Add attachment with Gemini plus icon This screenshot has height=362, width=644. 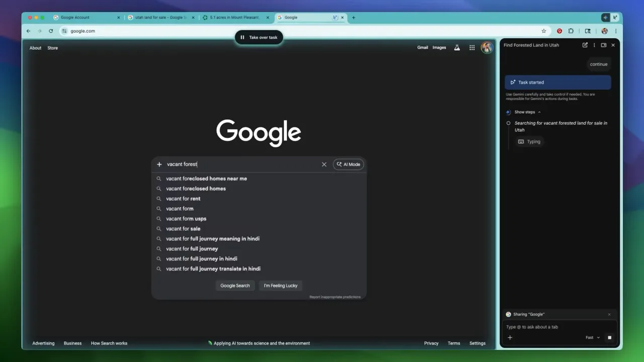[x=510, y=338]
